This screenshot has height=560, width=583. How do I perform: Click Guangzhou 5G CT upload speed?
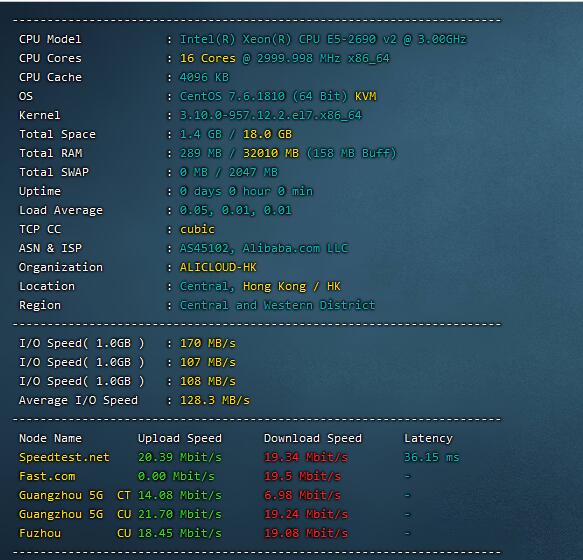[180, 495]
